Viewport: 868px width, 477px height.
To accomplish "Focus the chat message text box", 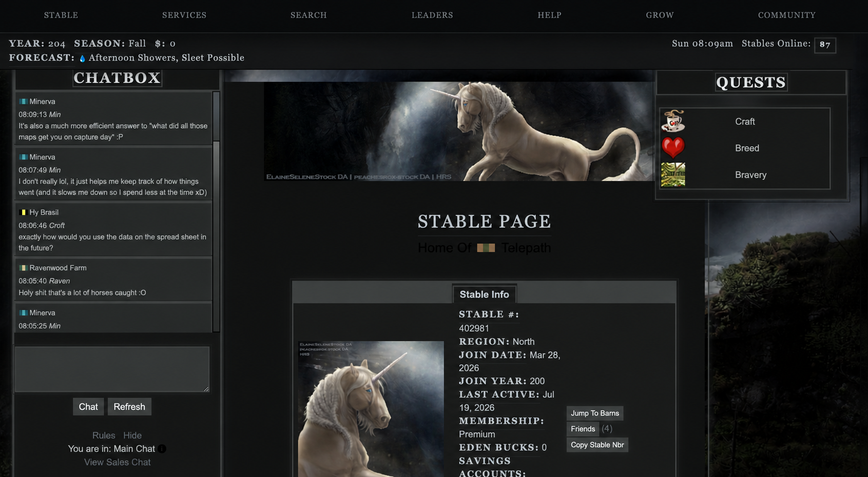I will (x=112, y=369).
